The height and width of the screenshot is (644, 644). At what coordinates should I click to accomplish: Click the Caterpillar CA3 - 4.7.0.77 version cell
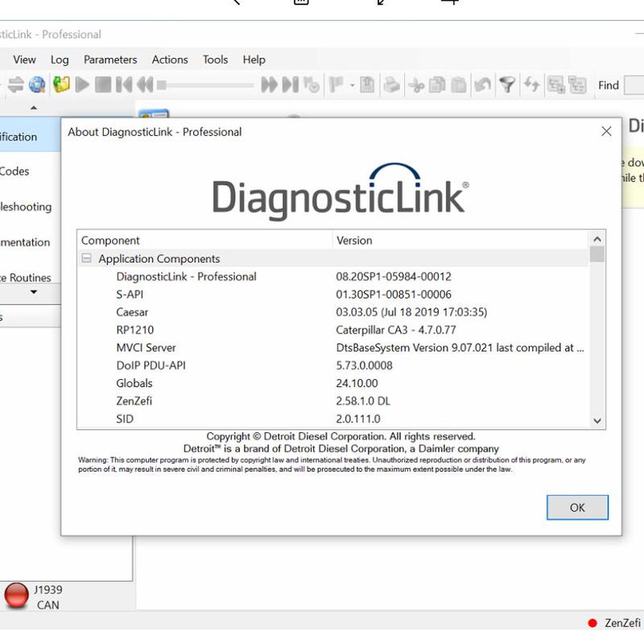[396, 330]
